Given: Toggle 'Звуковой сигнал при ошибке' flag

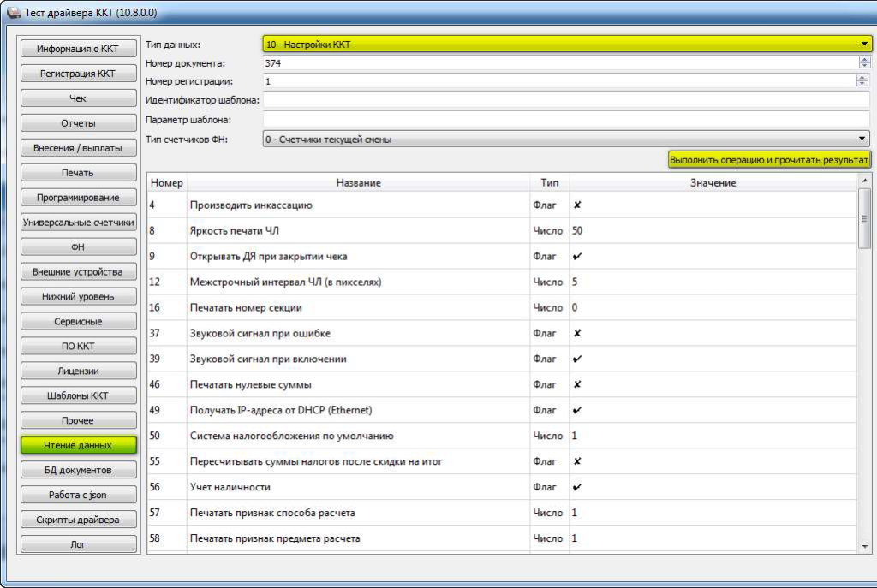Looking at the screenshot, I should 577,334.
